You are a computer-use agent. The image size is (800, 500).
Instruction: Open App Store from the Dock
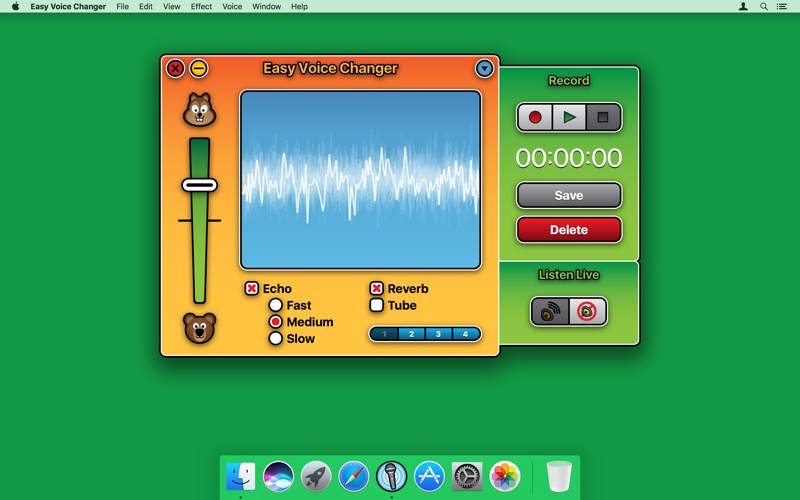(429, 476)
